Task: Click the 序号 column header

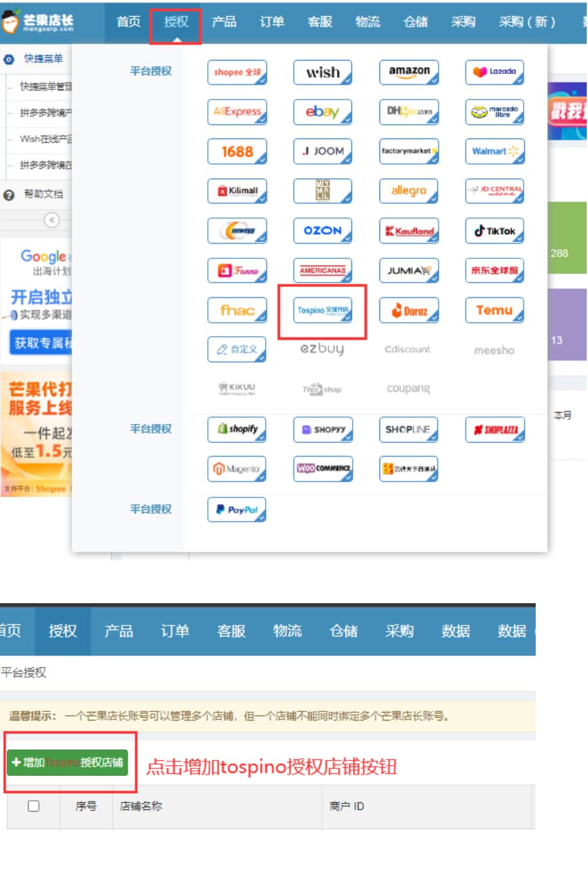Action: point(86,806)
